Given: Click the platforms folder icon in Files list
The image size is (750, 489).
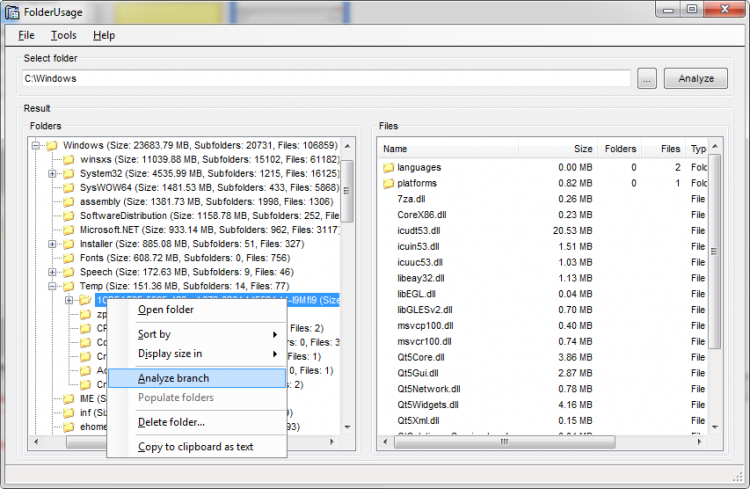Looking at the screenshot, I should click(388, 183).
